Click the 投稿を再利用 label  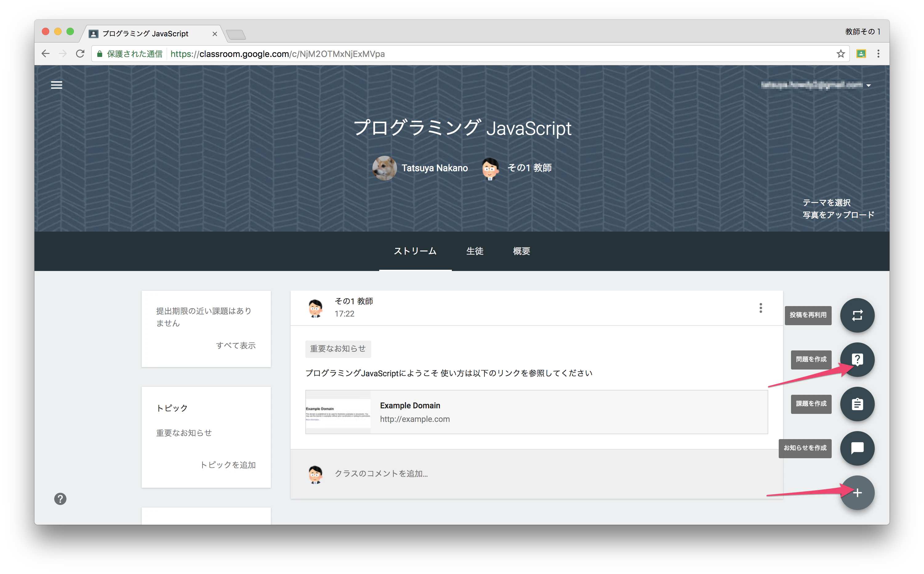click(x=808, y=315)
